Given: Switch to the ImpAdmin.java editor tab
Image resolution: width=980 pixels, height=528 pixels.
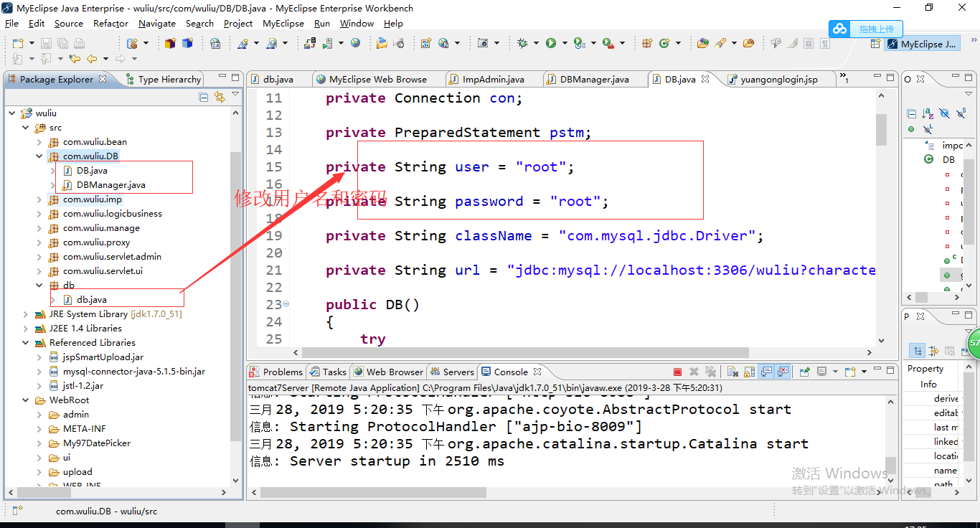Looking at the screenshot, I should click(493, 79).
